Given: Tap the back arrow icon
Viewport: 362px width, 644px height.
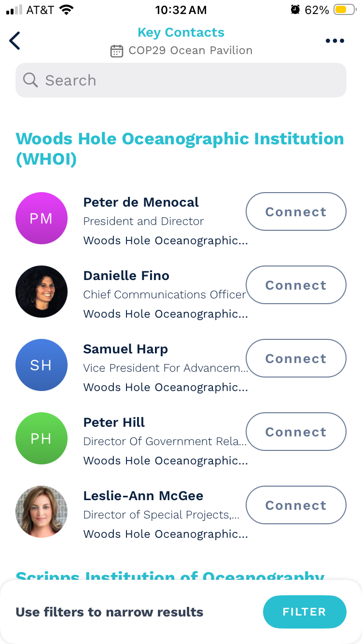Looking at the screenshot, I should 15,41.
